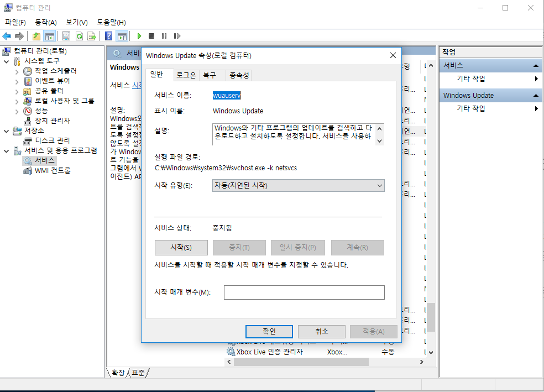The width and height of the screenshot is (544, 392).
Task: Click the description box scroll up arrow
Action: coord(380,129)
